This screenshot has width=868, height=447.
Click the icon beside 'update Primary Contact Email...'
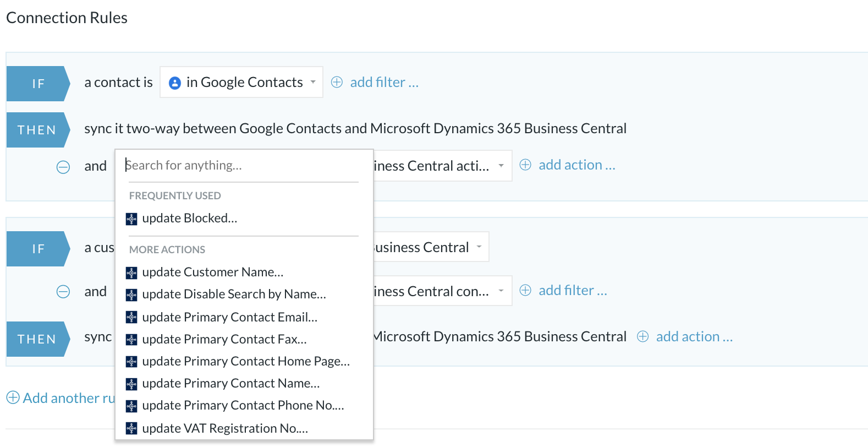(131, 317)
